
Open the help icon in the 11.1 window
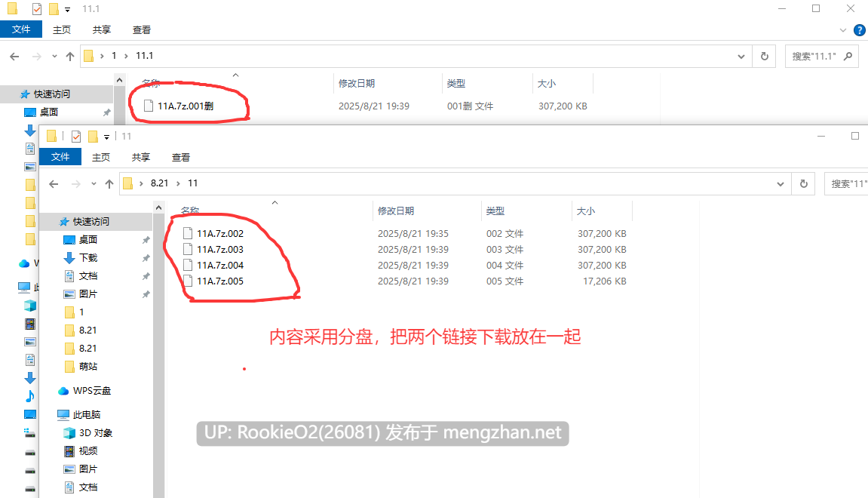pyautogui.click(x=860, y=30)
